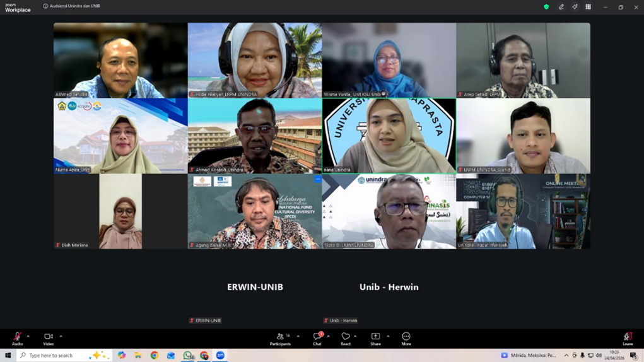Screen dimensions: 644x362
Task: Click the blue button on Agung's video tile
Action: pos(317,179)
